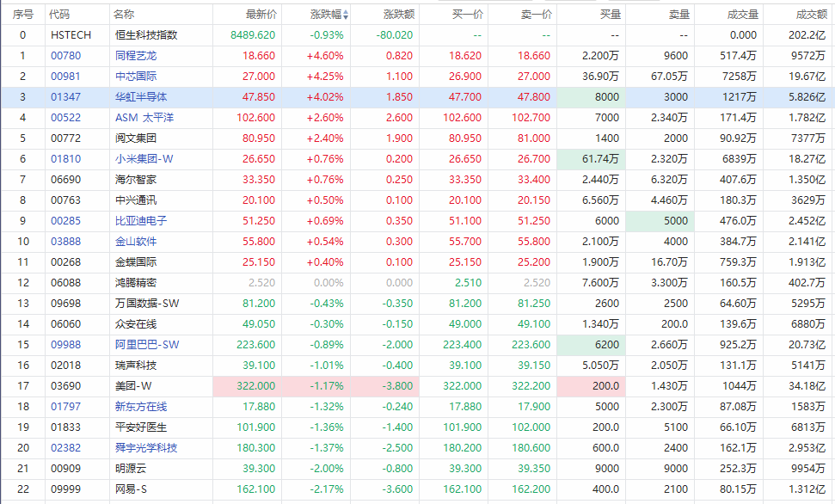This screenshot has width=835, height=504.
Task: Click 同程艺龙 change +4.60%
Action: (325, 55)
